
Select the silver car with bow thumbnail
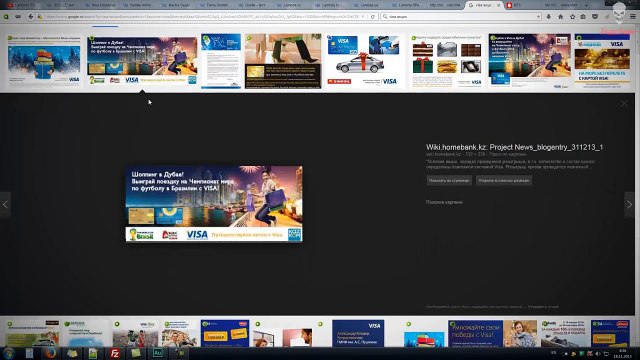click(362, 61)
